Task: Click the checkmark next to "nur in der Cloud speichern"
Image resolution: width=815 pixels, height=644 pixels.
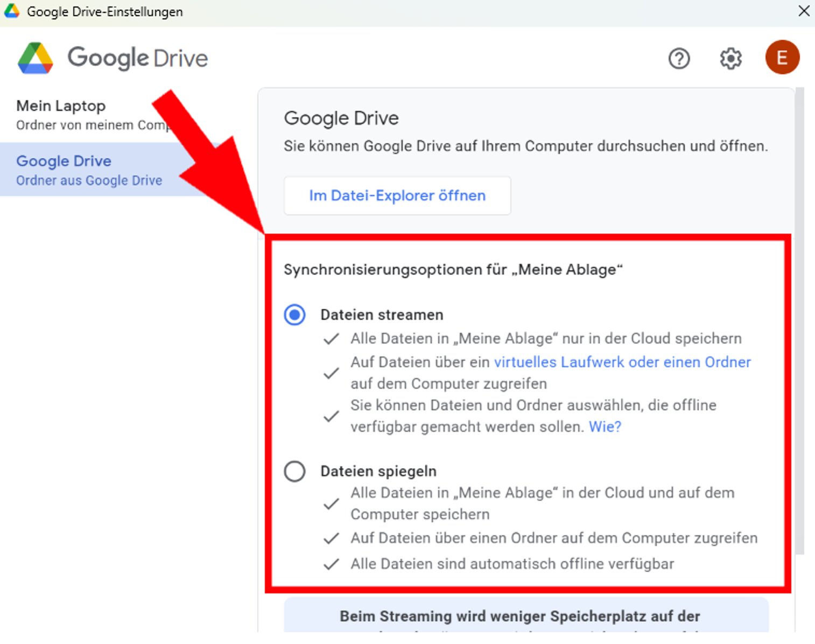Action: tap(331, 339)
